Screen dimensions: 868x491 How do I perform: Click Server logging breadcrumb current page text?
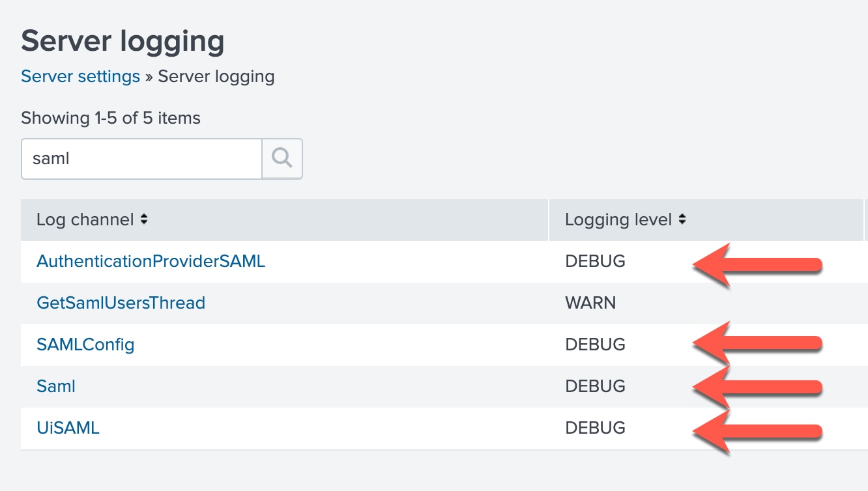(x=216, y=77)
